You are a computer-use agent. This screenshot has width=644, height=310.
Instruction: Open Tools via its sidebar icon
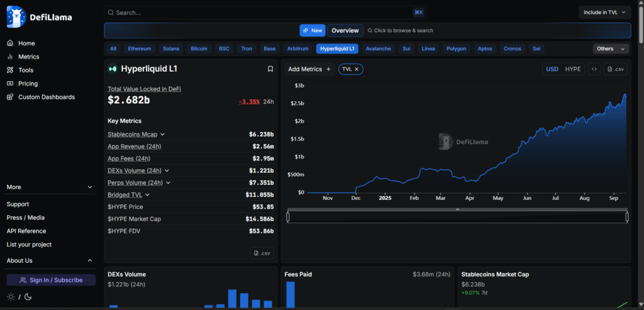(x=10, y=70)
